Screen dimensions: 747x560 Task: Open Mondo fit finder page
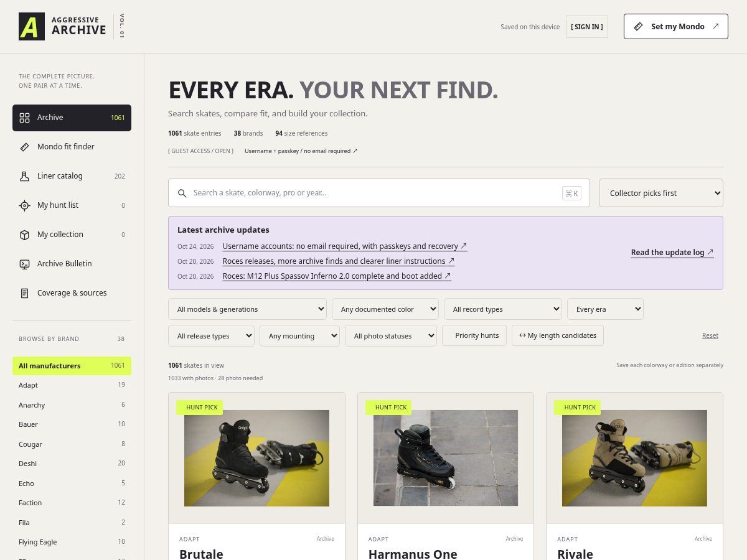72,147
